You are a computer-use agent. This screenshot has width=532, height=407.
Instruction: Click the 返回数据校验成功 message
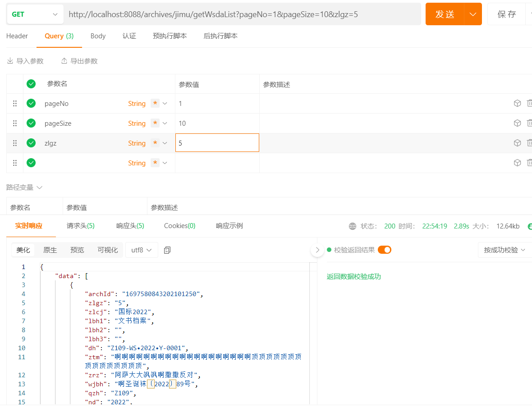pyautogui.click(x=353, y=277)
